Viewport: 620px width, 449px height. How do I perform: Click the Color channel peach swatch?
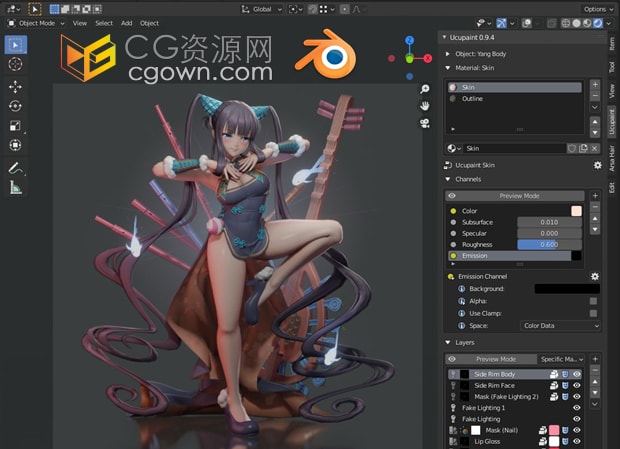pos(576,211)
